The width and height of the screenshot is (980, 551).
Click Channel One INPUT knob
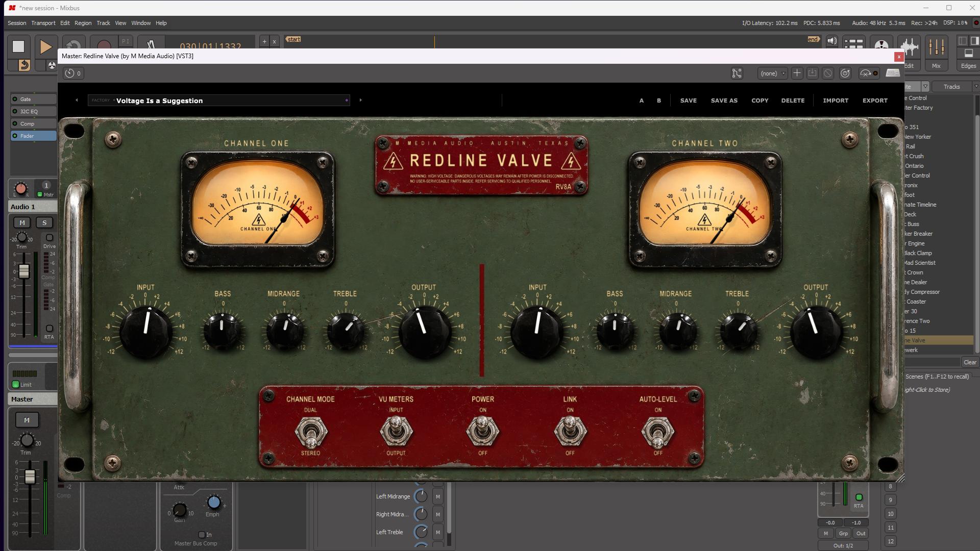146,331
